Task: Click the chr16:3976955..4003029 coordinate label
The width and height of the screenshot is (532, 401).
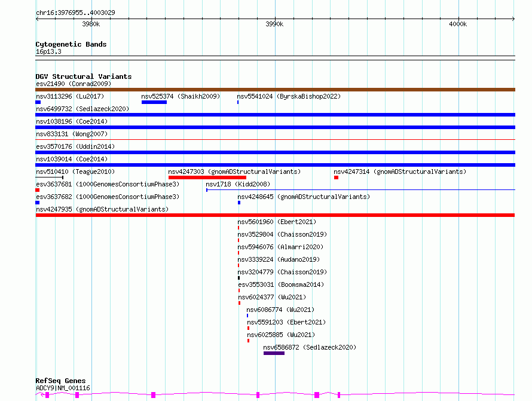Action: coord(75,13)
